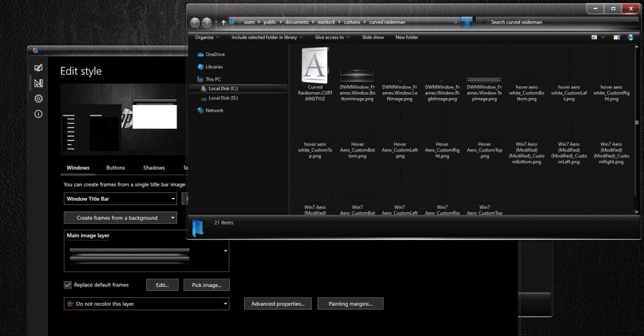Open the Main image layer picker arrow
644x336 pixels.
click(225, 250)
